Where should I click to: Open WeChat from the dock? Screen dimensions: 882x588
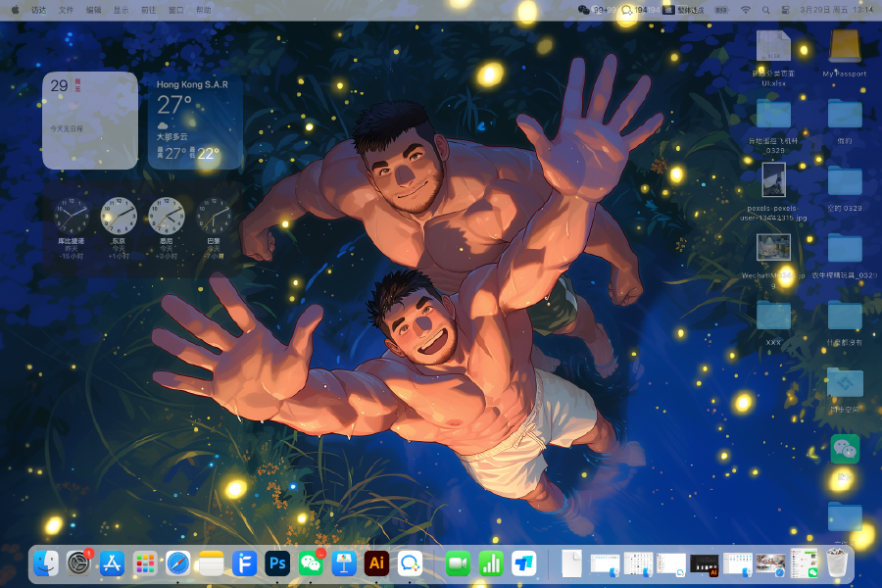[311, 563]
